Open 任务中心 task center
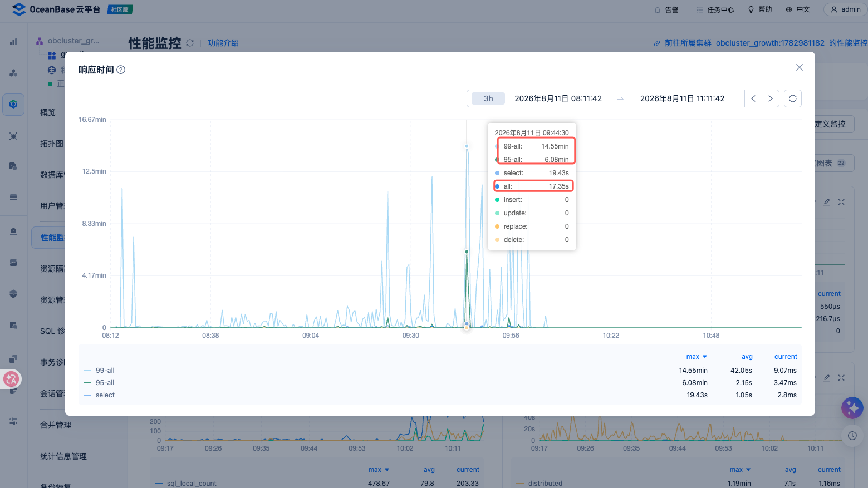Screen dimensions: 868x488 coord(715,9)
